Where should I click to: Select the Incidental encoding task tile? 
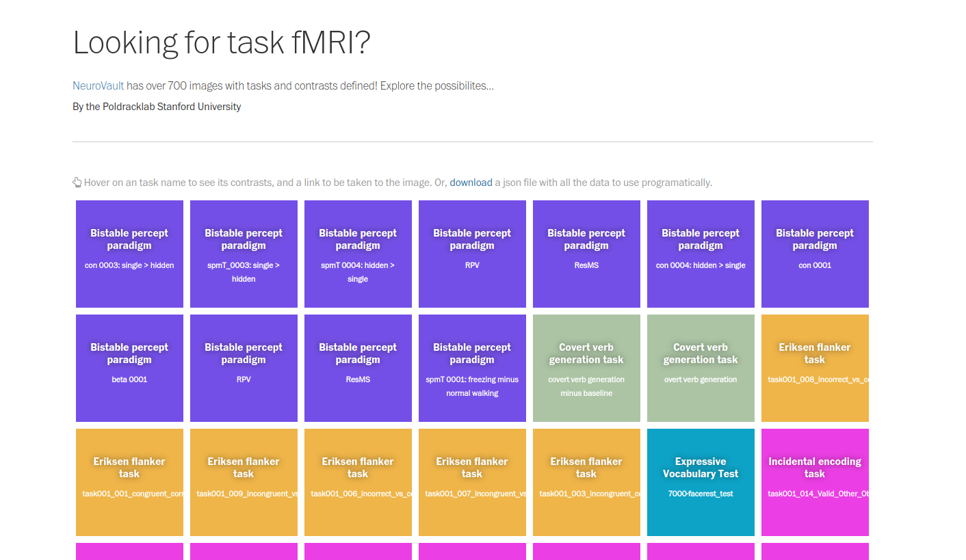pos(815,482)
